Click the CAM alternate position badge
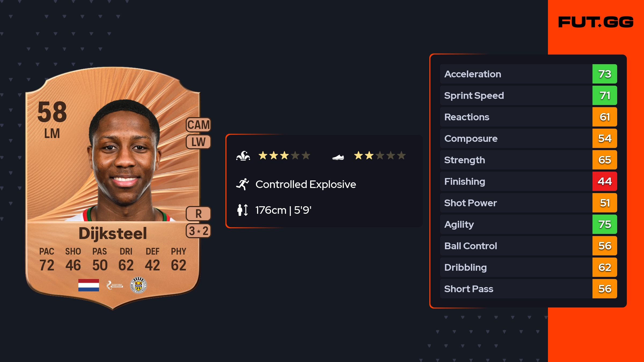The width and height of the screenshot is (644, 362). [x=198, y=125]
